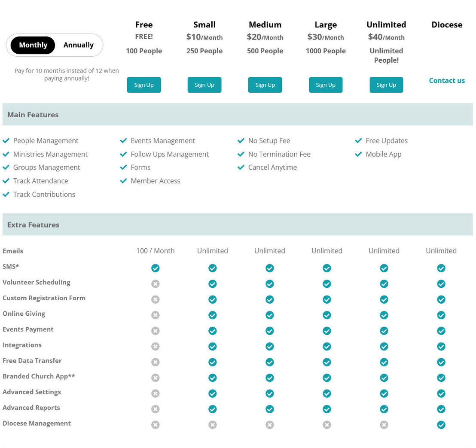The height and width of the screenshot is (448, 476).
Task: Sign up for the Medium plan
Action: coord(265,85)
